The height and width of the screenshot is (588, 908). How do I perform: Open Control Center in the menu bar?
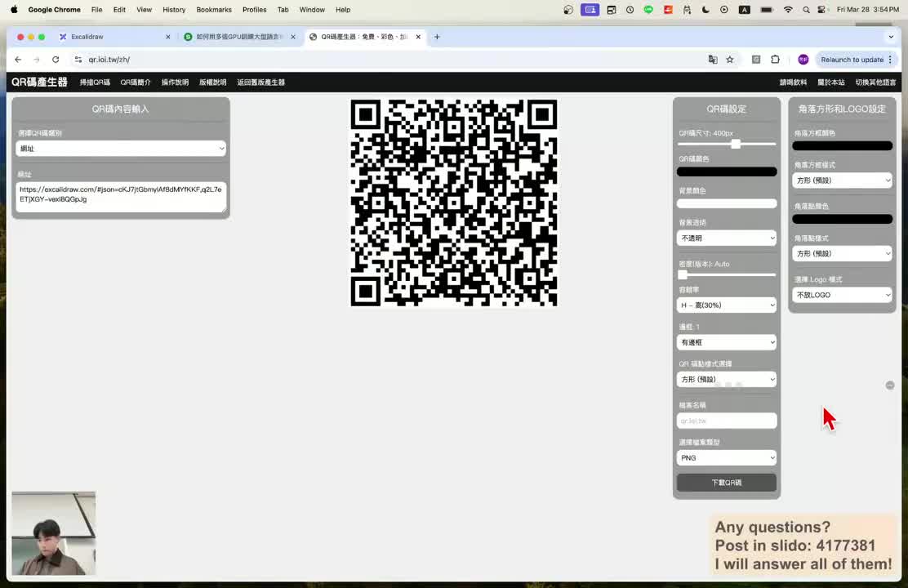pos(821,10)
